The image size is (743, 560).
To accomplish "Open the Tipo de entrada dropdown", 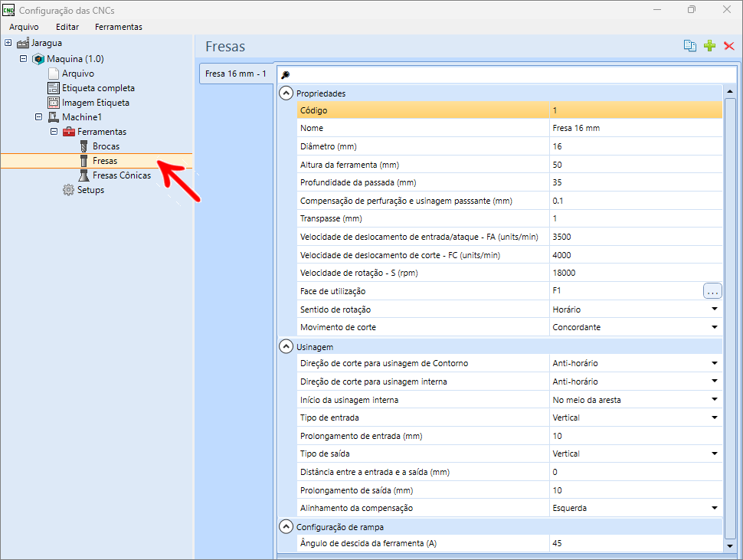I will [x=715, y=418].
